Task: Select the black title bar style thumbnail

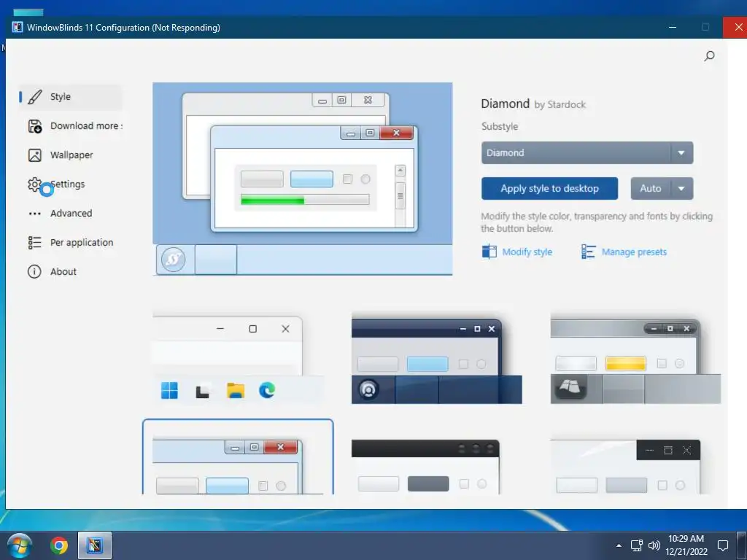Action: [x=425, y=467]
